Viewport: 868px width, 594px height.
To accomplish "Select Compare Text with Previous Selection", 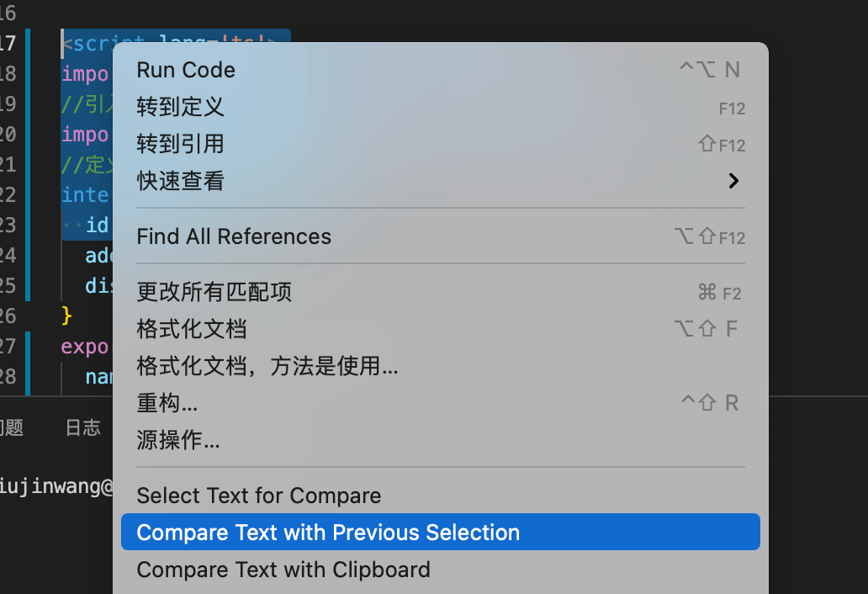I will (440, 532).
